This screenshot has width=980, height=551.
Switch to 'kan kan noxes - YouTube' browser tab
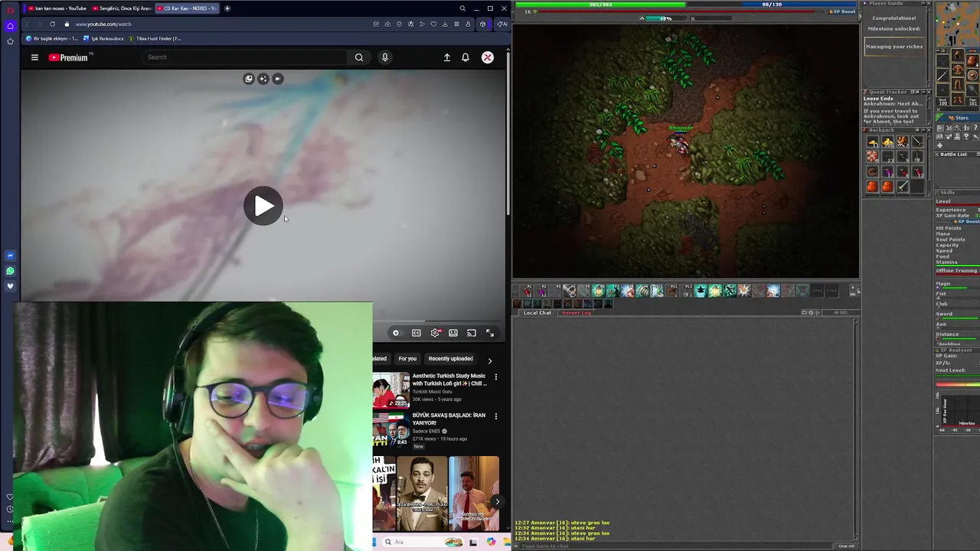(57, 8)
